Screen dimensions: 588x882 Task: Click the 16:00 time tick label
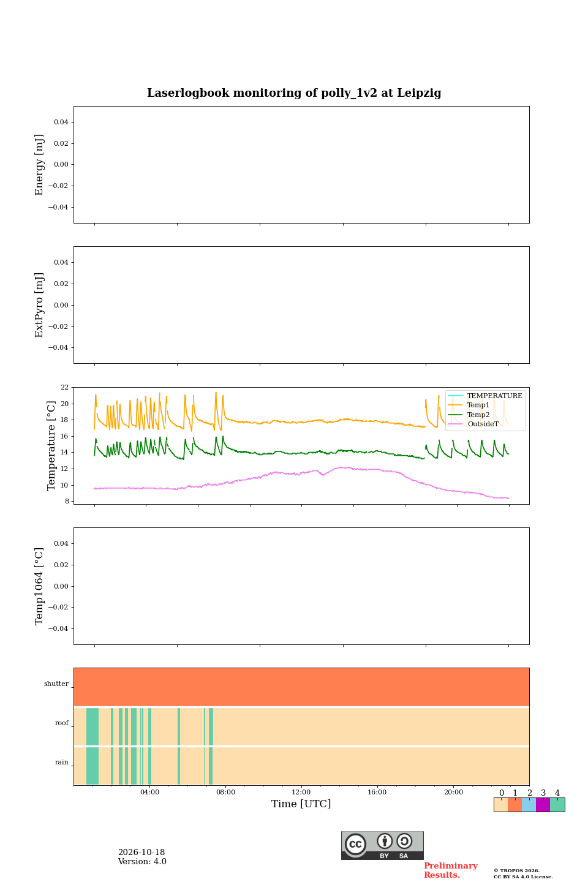coord(377,793)
